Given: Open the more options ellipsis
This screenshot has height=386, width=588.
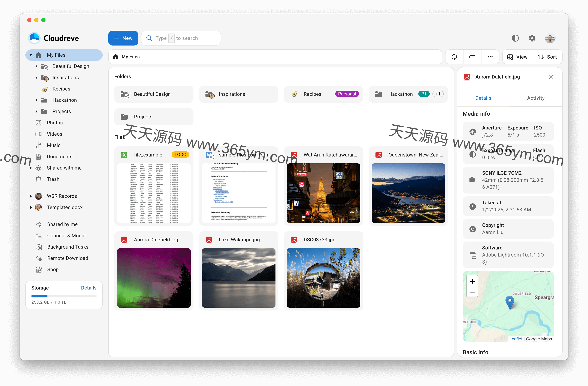Looking at the screenshot, I should point(490,57).
